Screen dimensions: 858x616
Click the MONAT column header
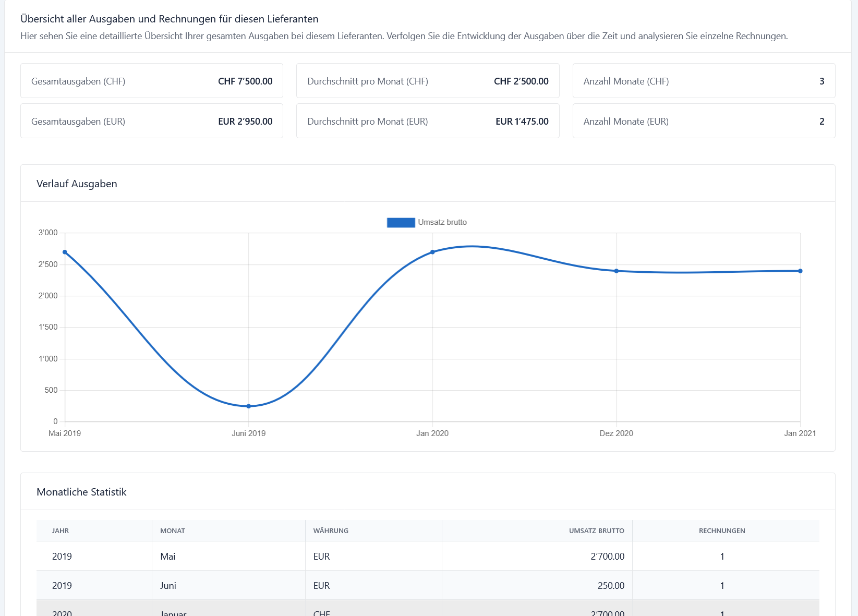tap(173, 531)
